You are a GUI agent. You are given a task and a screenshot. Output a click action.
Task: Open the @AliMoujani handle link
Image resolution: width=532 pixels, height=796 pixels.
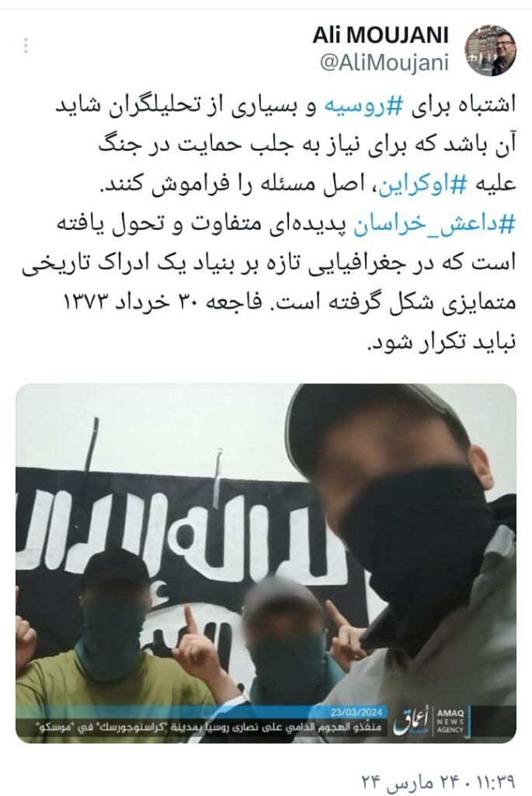pos(385,62)
